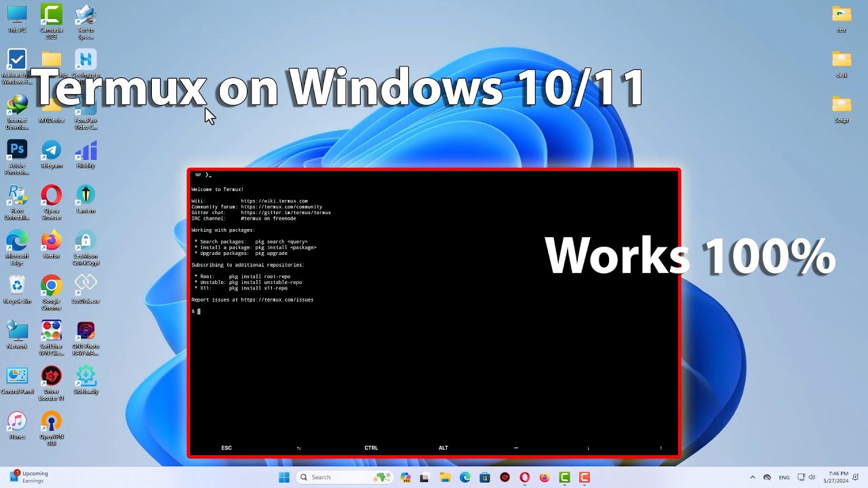Open File Explorer from the taskbar

tap(446, 477)
